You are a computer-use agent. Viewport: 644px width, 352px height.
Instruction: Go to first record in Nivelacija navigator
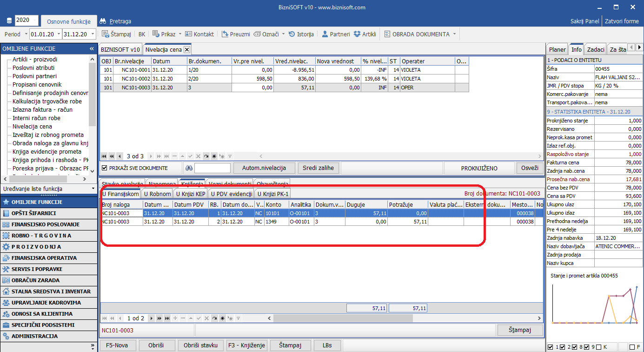[x=104, y=156]
